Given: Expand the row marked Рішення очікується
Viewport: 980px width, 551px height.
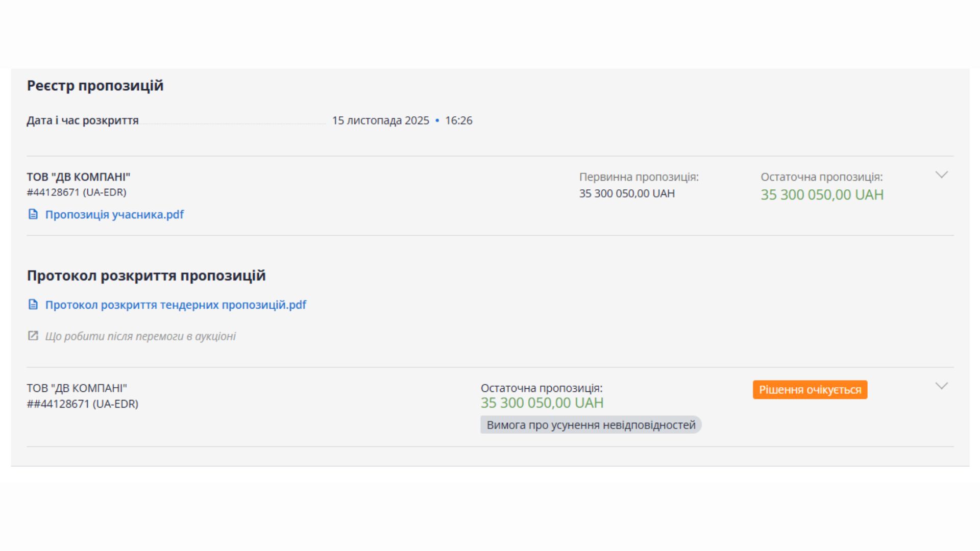Looking at the screenshot, I should (x=941, y=386).
